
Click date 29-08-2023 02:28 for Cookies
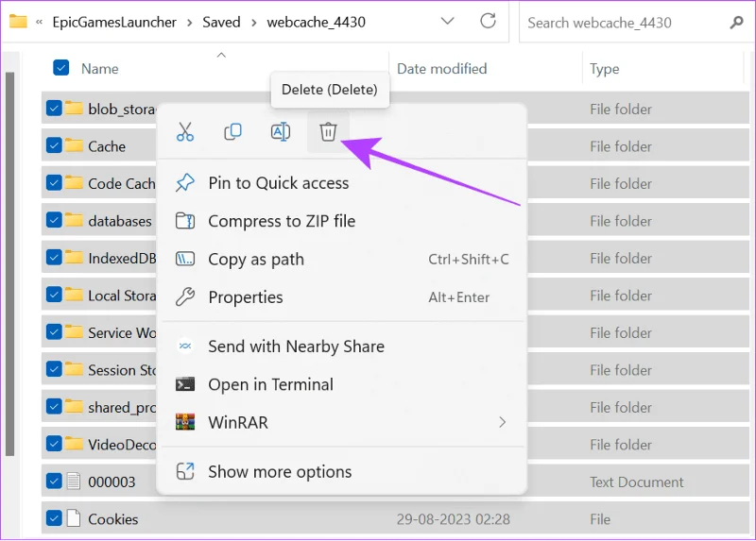point(454,519)
